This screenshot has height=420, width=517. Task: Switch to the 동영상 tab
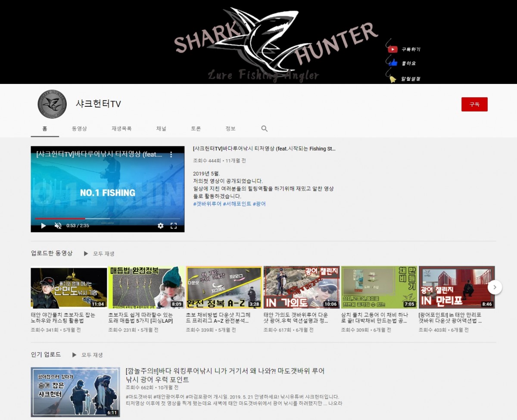click(79, 129)
